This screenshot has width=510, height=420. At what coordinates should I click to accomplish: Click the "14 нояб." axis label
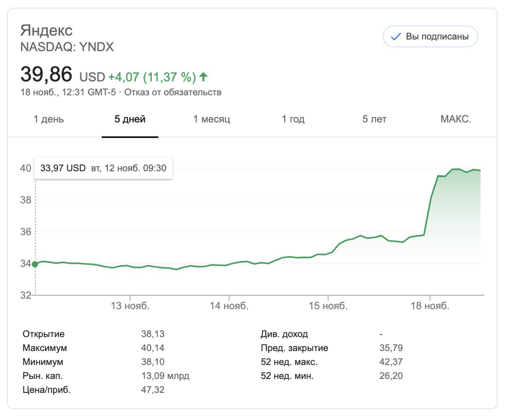tap(229, 306)
